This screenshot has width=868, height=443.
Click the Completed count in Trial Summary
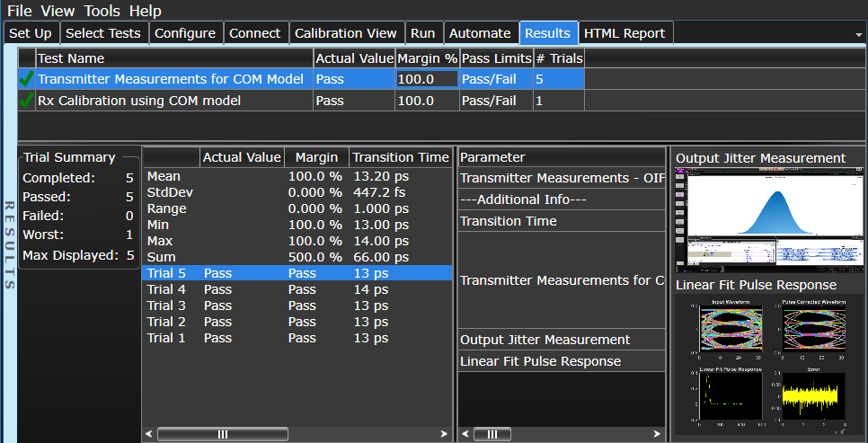[129, 178]
